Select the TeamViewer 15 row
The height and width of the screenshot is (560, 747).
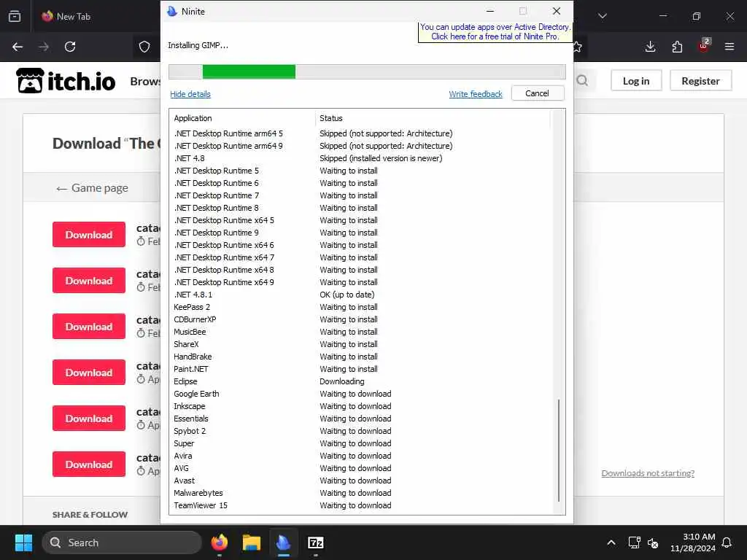[361, 505]
